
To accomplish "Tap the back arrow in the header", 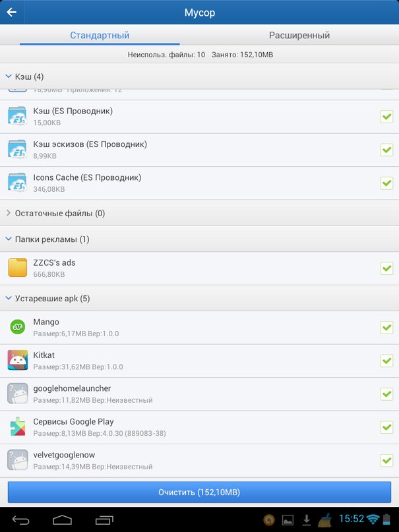I will pos(11,13).
